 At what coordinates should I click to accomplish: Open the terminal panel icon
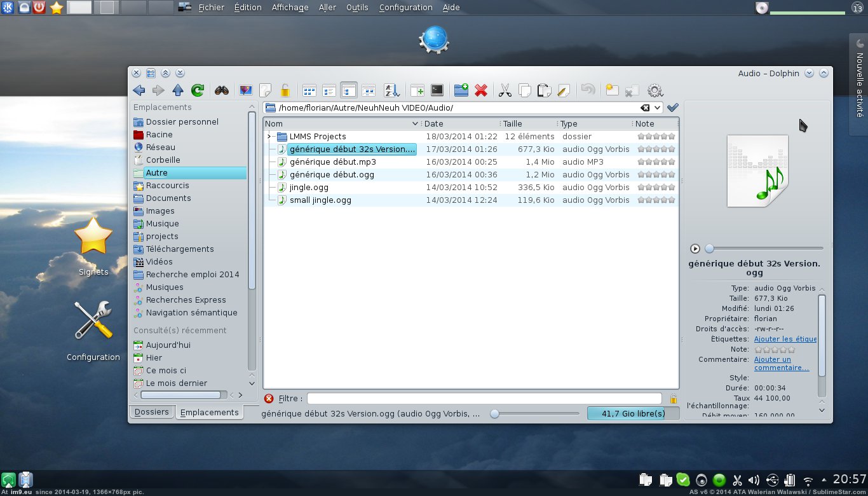[437, 90]
